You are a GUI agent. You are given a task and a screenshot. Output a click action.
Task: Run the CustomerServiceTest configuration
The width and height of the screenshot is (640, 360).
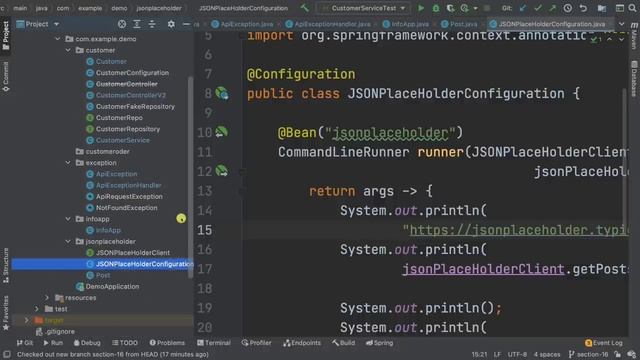pos(421,8)
